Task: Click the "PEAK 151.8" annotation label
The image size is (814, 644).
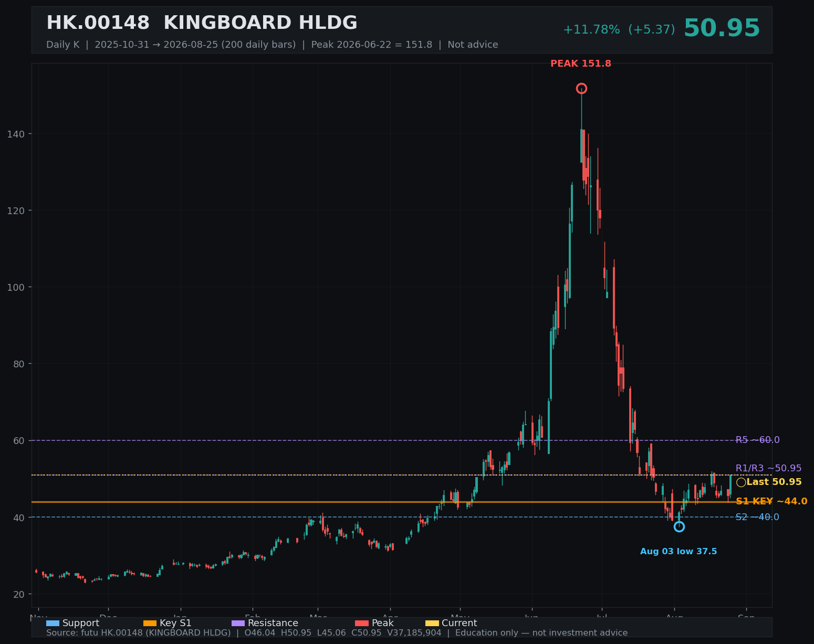Action: point(581,64)
